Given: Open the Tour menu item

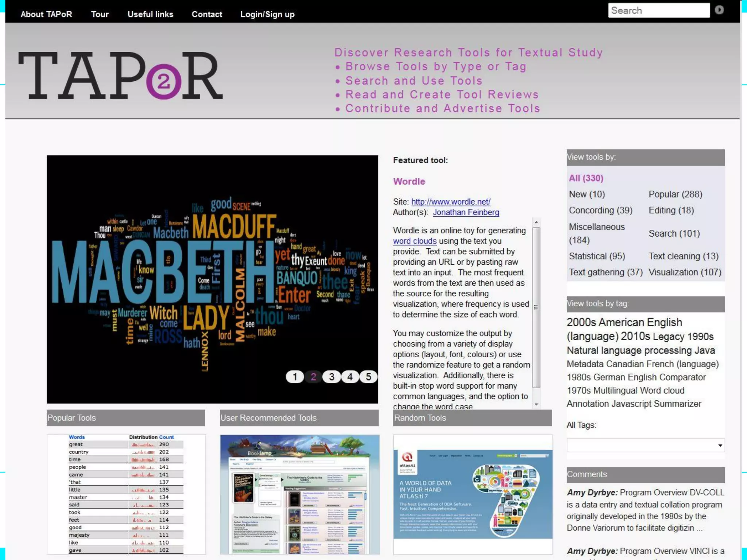Looking at the screenshot, I should 100,14.
